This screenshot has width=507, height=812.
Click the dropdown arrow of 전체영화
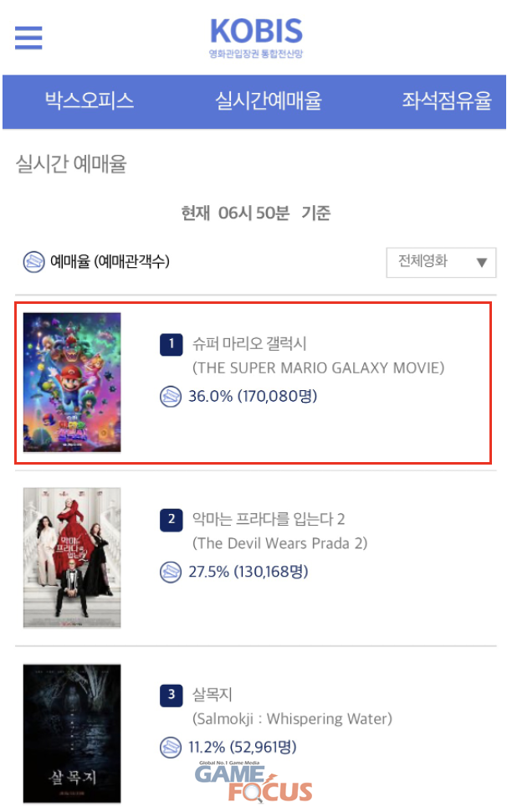(x=482, y=263)
